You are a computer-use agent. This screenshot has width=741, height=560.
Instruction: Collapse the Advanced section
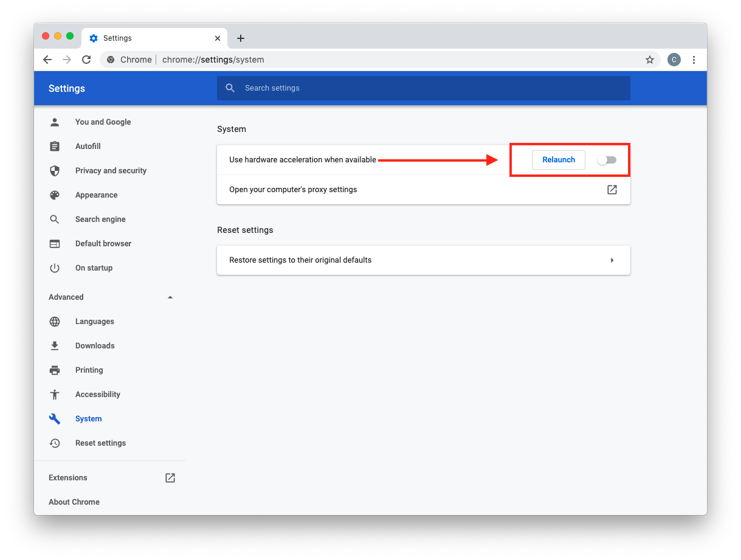pos(170,297)
